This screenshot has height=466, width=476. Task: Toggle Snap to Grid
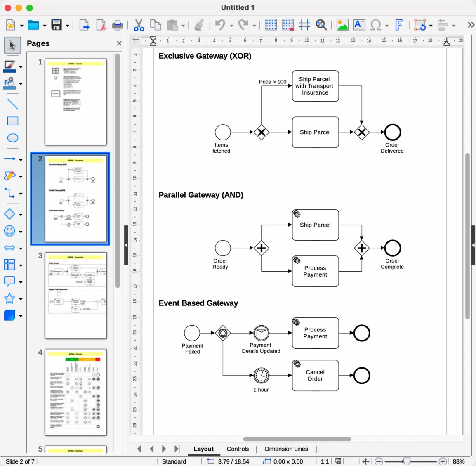pyautogui.click(x=288, y=25)
